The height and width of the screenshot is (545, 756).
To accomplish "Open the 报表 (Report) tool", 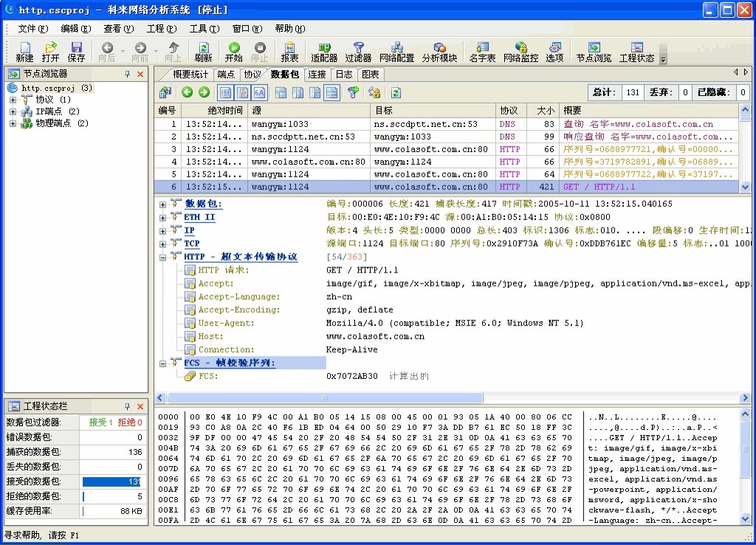I will click(289, 52).
